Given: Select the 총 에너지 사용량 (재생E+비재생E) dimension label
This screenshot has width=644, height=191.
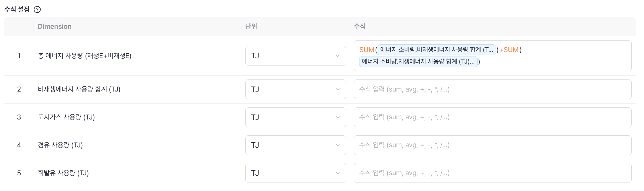Looking at the screenshot, I should click(x=85, y=56).
